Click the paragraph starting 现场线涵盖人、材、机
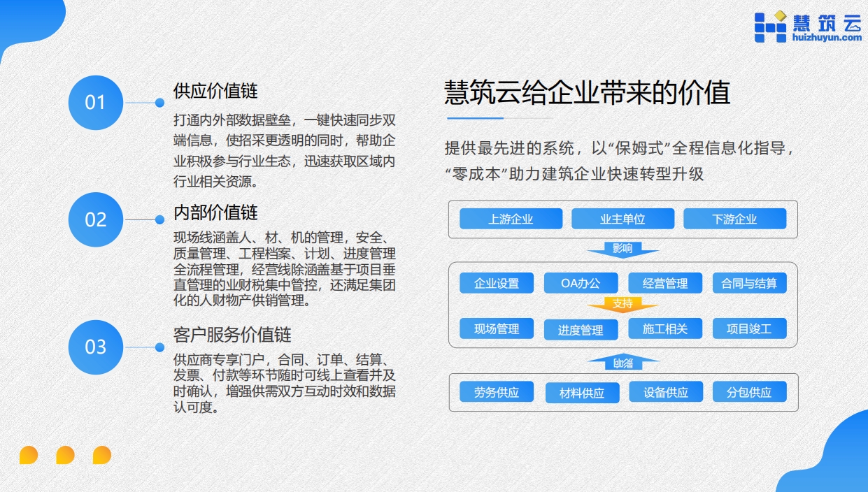Viewport: 868px width, 492px height. click(x=285, y=269)
